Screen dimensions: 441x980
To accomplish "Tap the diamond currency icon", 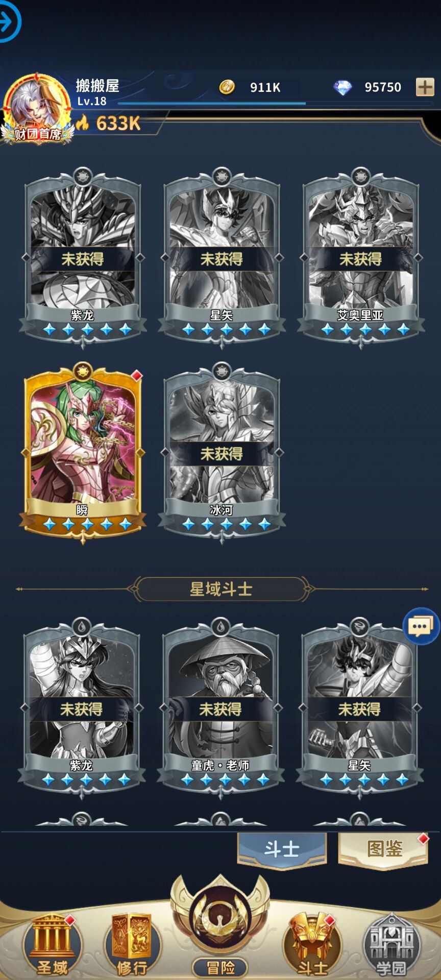I will 342,87.
